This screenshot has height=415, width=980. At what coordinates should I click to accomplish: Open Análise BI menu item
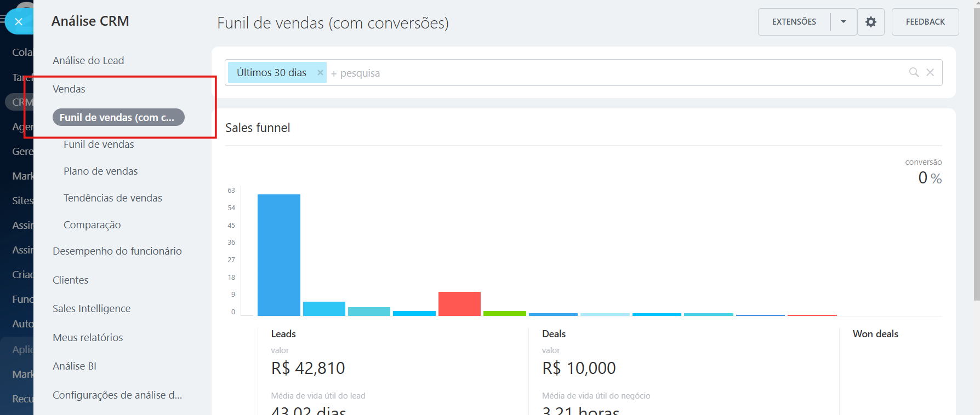(75, 366)
